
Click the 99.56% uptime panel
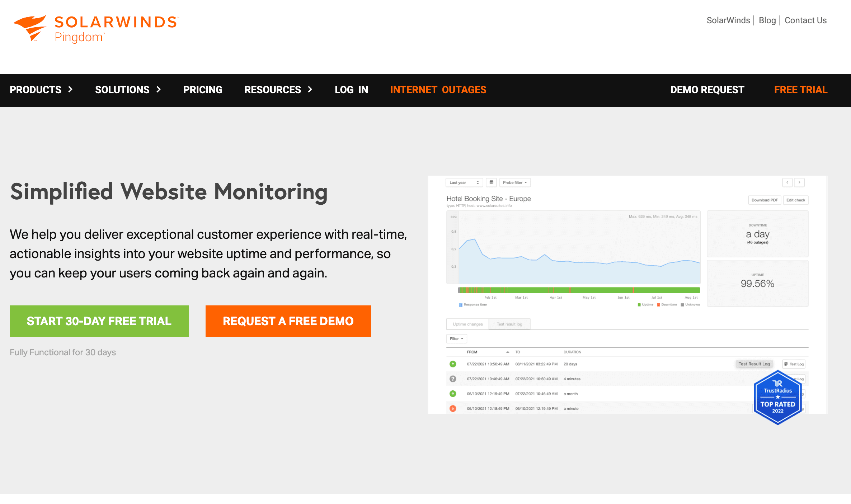(757, 283)
